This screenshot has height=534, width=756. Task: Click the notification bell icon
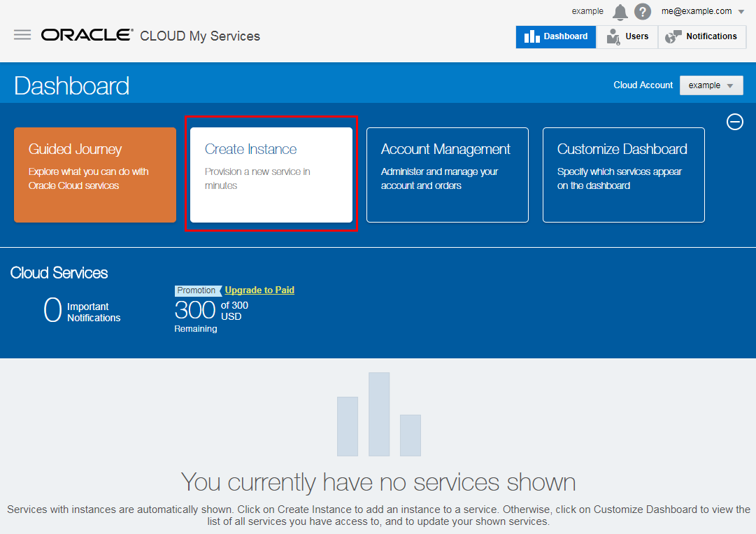pos(620,11)
